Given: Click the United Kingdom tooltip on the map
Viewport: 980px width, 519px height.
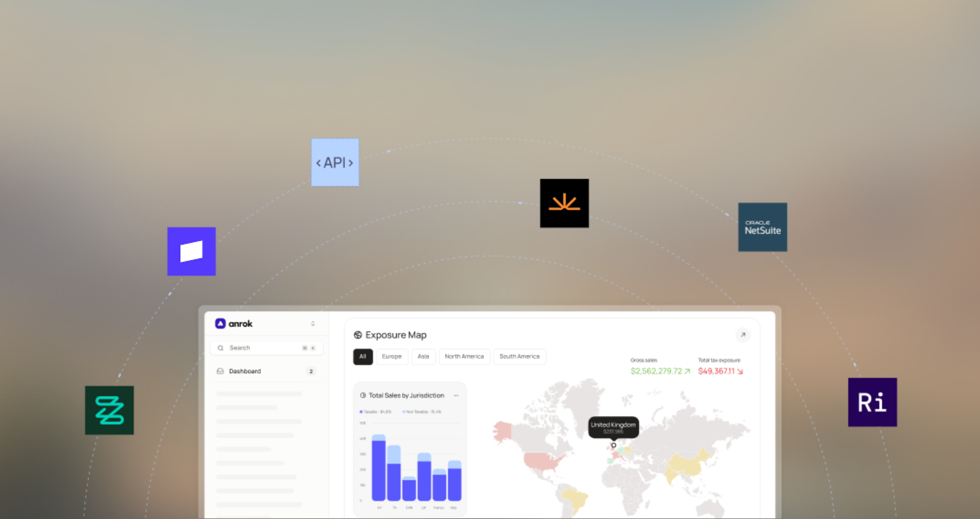Looking at the screenshot, I should [x=613, y=427].
